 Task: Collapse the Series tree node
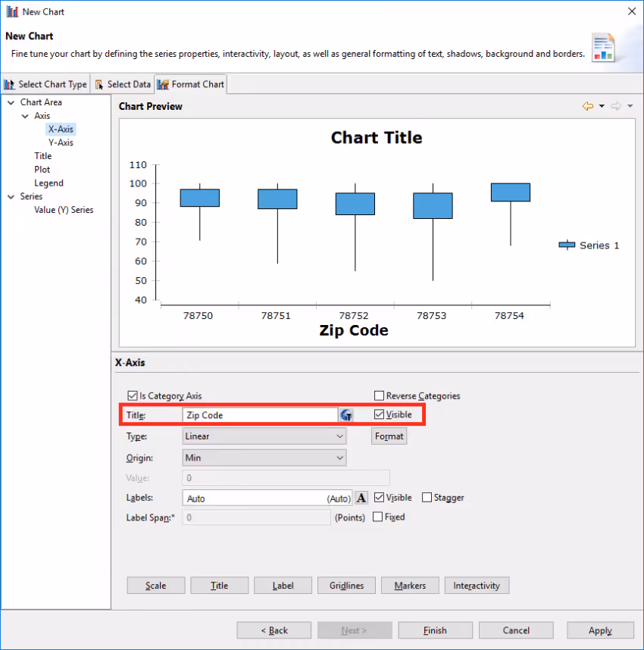point(11,196)
